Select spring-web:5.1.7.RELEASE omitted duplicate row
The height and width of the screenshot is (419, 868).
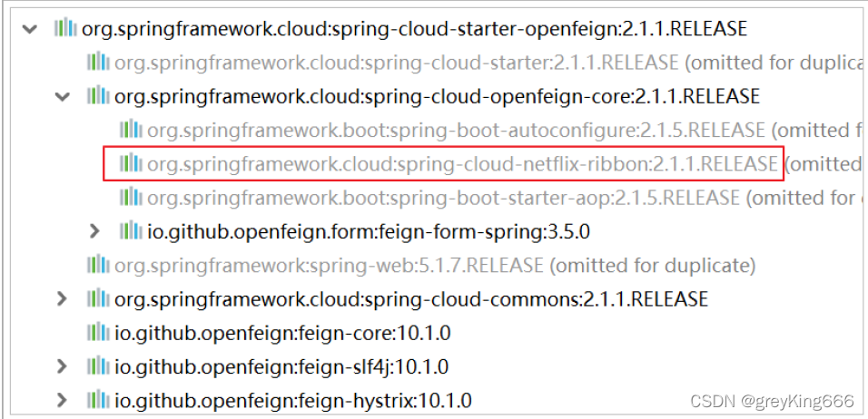pyautogui.click(x=435, y=266)
